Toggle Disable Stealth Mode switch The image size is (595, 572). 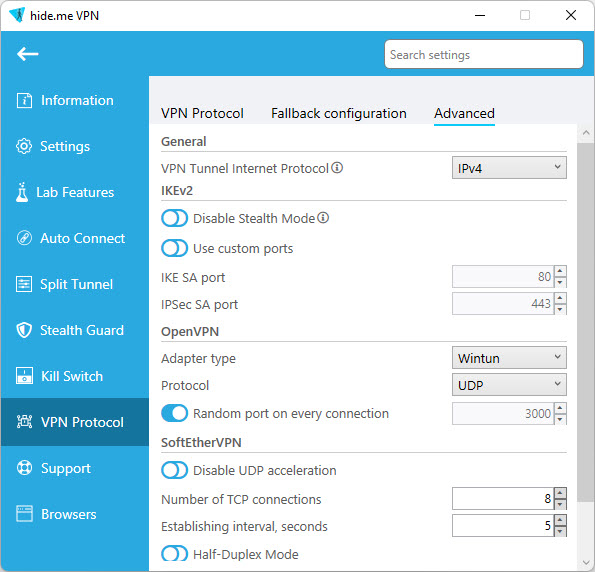[175, 218]
